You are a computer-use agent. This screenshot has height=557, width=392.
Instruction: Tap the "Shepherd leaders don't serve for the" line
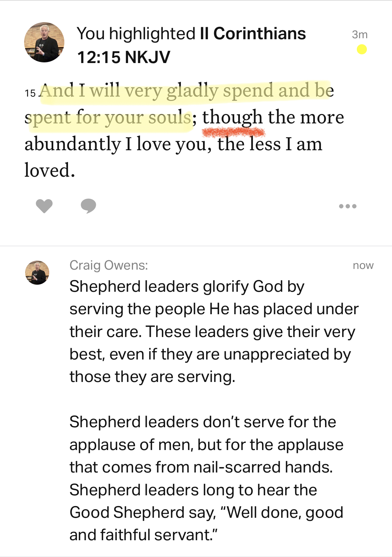tap(202, 422)
